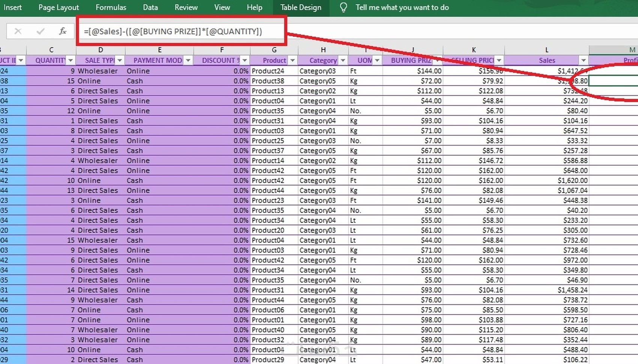The width and height of the screenshot is (638, 364).
Task: Open the QUANTITY column filter dropdown
Action: pos(70,60)
